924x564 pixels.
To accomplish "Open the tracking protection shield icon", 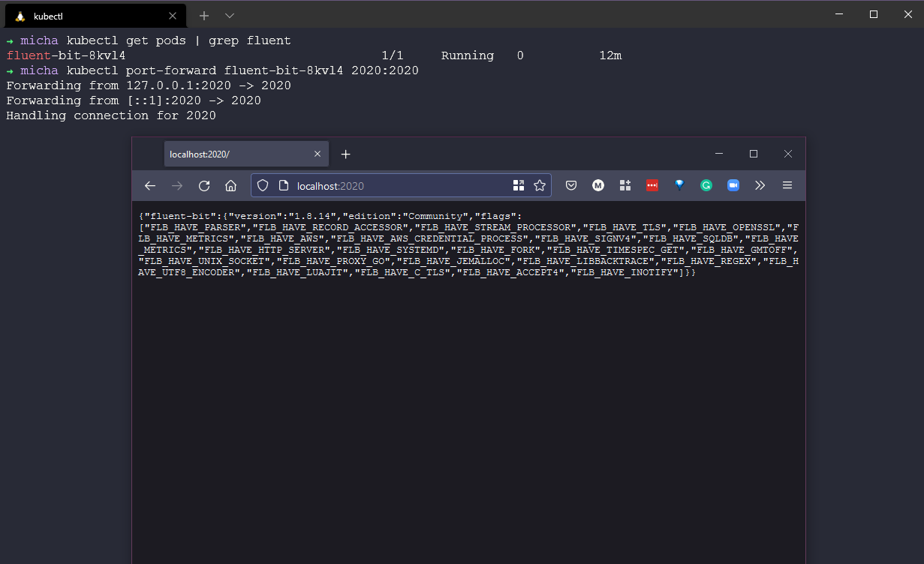I will tap(263, 186).
